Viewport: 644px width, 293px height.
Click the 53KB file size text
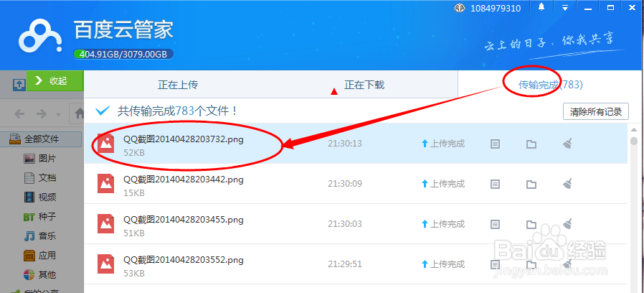pos(134,273)
